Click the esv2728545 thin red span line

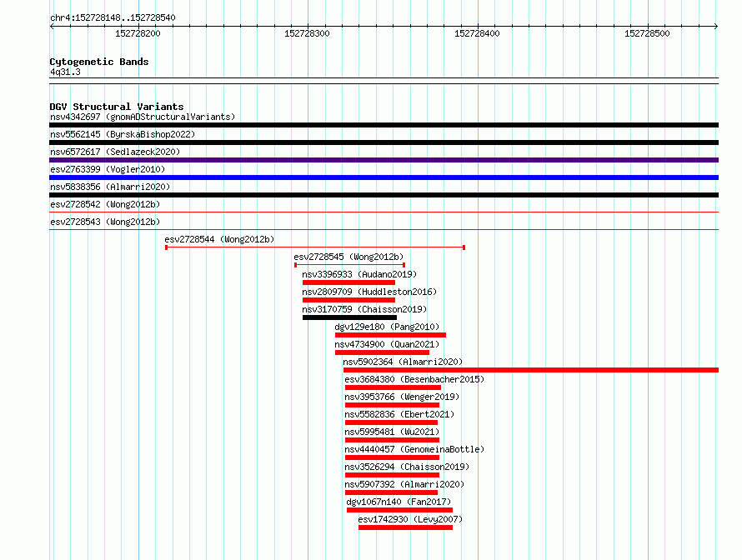pyautogui.click(x=349, y=265)
